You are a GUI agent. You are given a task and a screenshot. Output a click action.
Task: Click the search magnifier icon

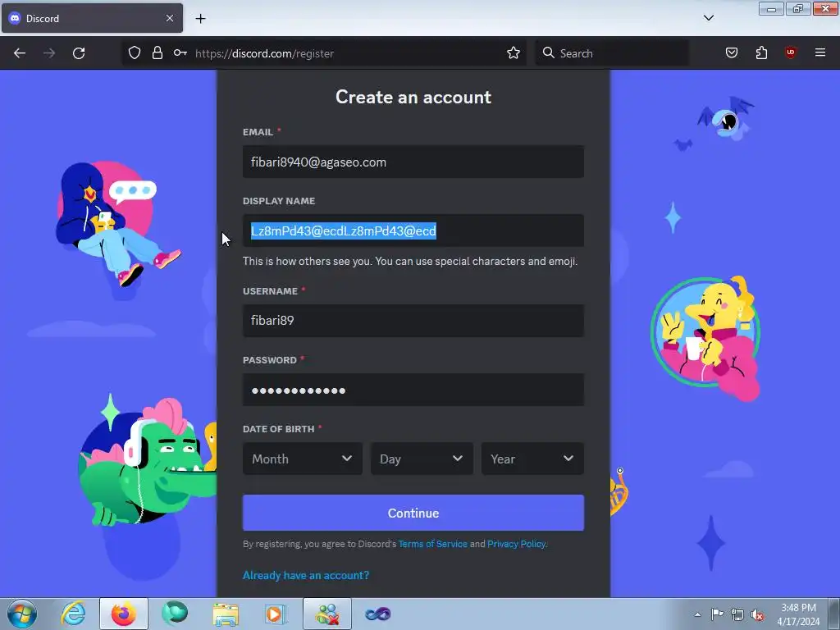549,52
